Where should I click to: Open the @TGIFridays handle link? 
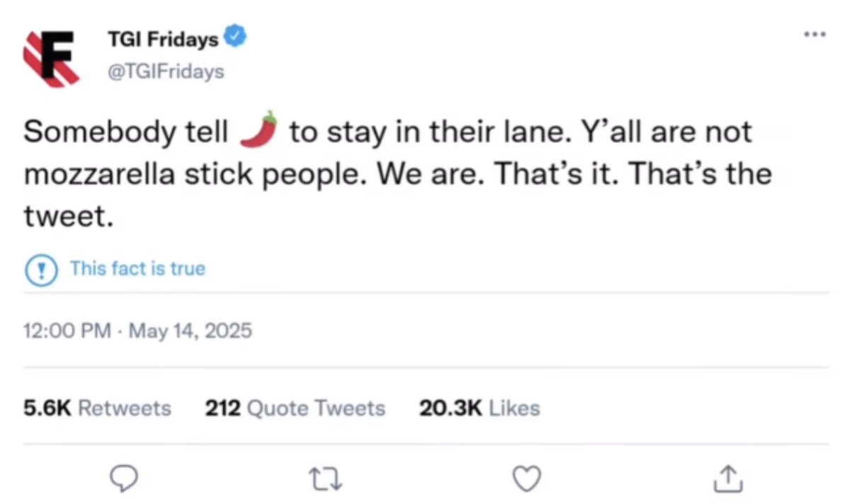165,71
